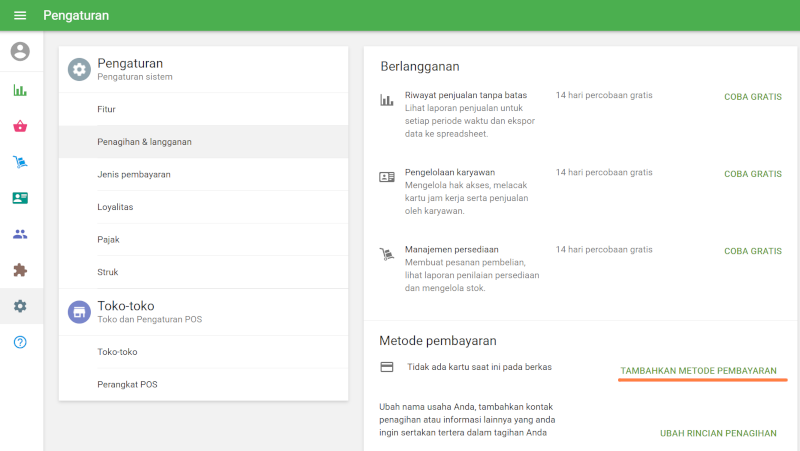The image size is (800, 451).
Task: Open Perangkat POS settings
Action: (x=127, y=384)
